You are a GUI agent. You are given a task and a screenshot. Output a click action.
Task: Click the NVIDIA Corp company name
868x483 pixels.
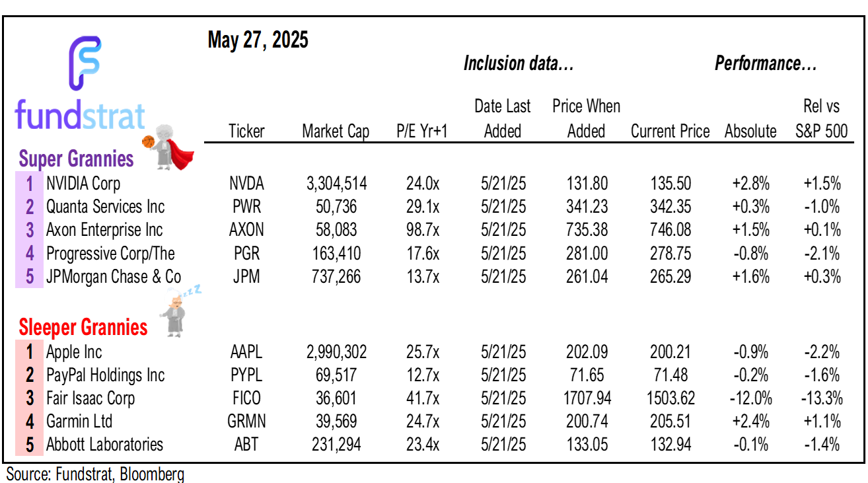[x=83, y=183]
